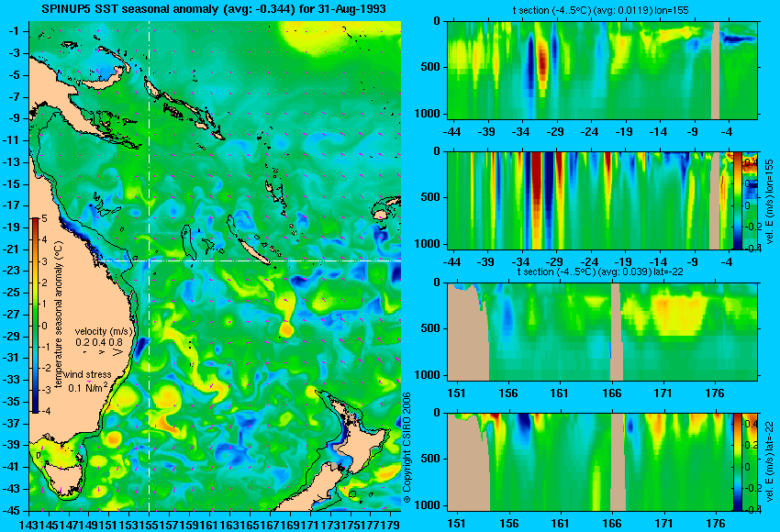Select the 'velocity (m/s)' legend label
The width and height of the screenshot is (780, 532).
click(x=104, y=331)
